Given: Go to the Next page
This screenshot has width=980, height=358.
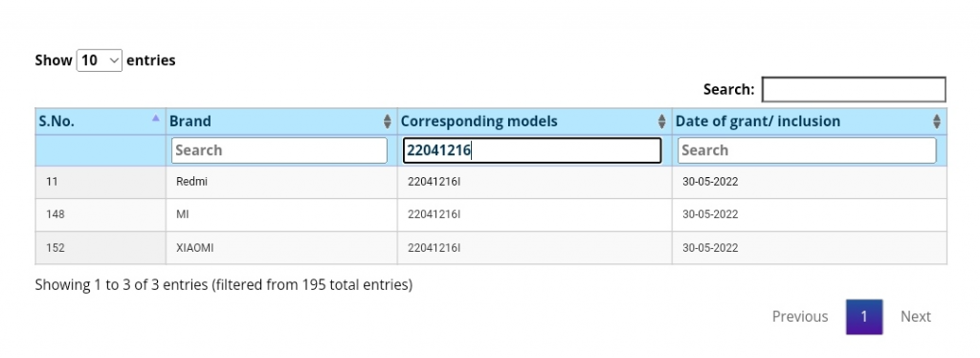Looking at the screenshot, I should [916, 317].
